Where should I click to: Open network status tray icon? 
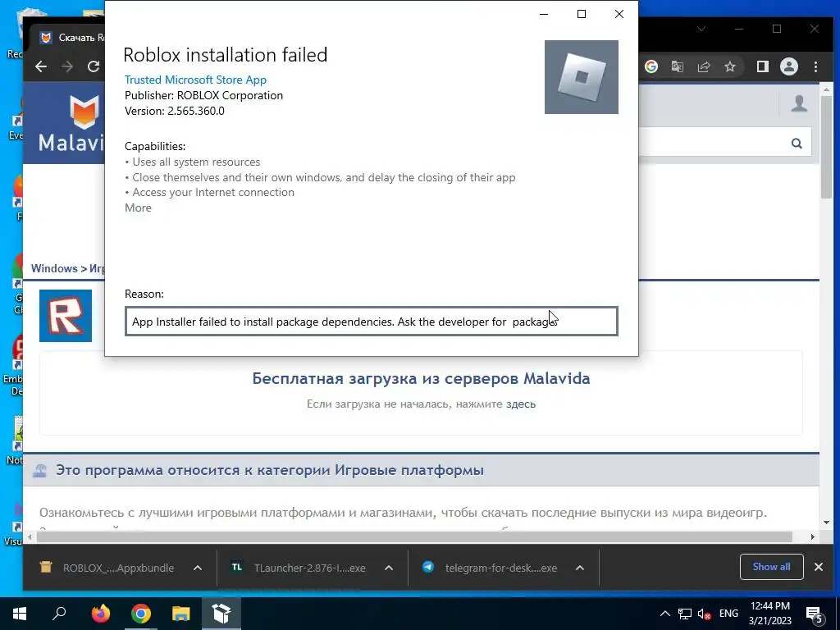[x=685, y=614]
